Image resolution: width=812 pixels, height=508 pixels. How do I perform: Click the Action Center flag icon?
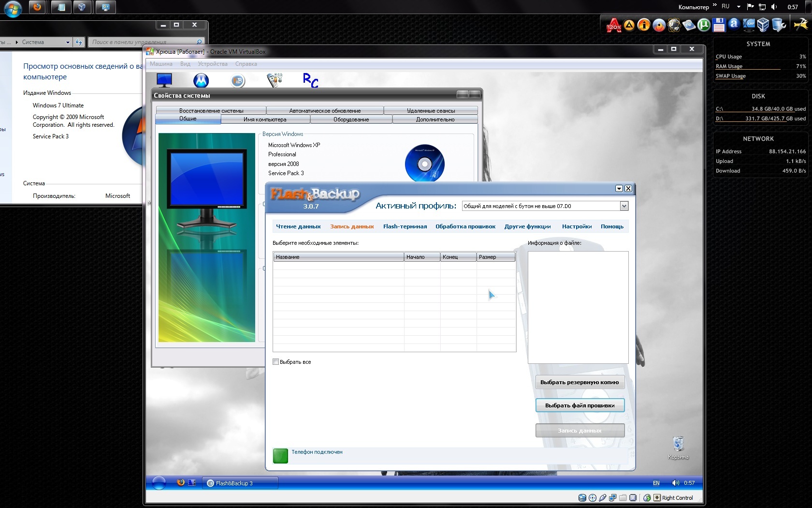[750, 7]
